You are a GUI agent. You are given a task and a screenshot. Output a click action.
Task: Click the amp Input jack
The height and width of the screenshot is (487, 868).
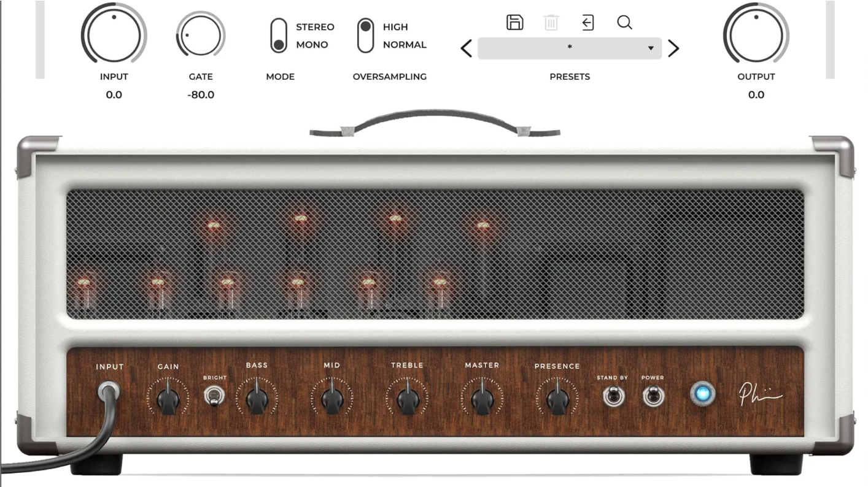tap(109, 391)
